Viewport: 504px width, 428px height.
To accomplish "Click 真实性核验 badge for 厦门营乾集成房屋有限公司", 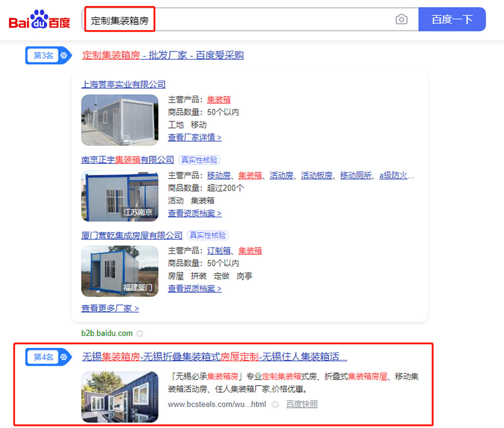I will point(208,235).
